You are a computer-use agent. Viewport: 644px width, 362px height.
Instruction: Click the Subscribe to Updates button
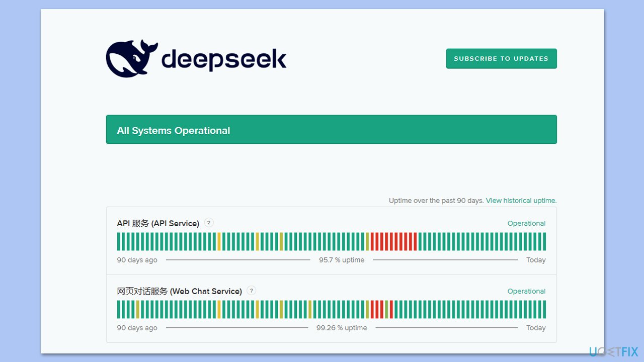[x=501, y=58]
